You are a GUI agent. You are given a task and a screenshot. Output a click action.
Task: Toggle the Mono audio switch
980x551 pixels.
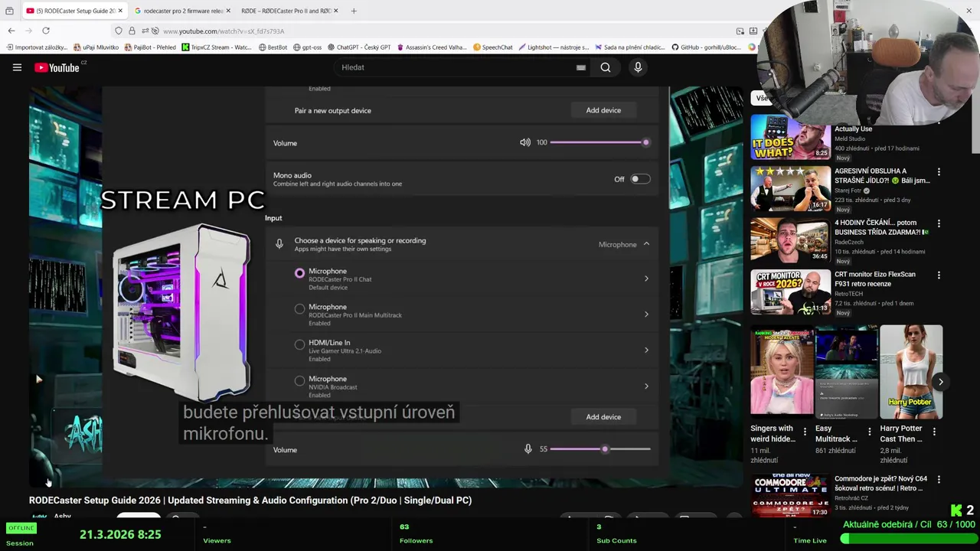pos(641,179)
